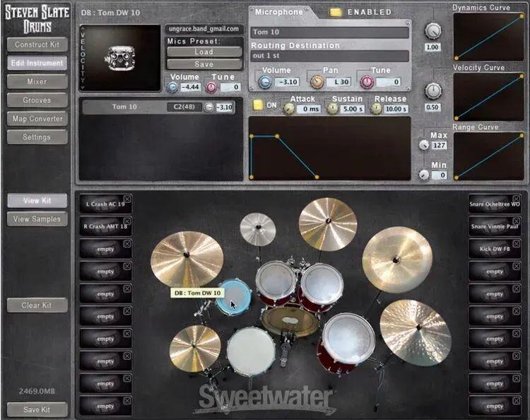Switch to the Mixer page
This screenshot has width=530, height=420.
[37, 81]
